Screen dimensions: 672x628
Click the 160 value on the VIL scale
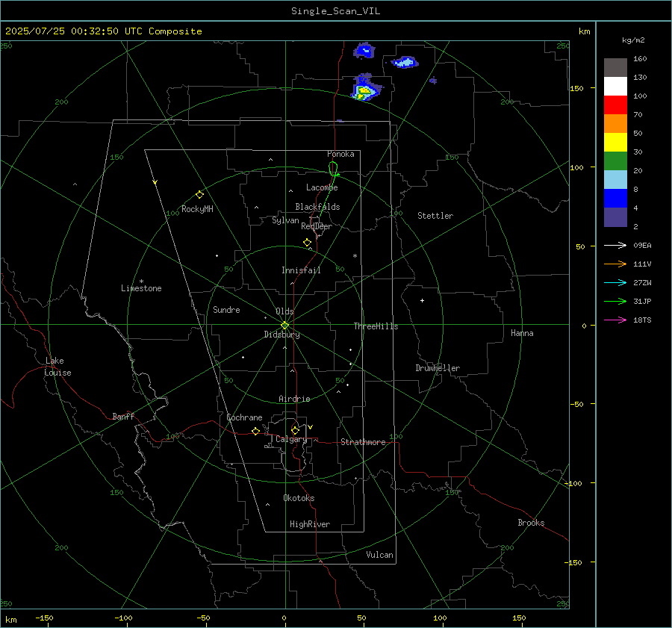(x=640, y=59)
